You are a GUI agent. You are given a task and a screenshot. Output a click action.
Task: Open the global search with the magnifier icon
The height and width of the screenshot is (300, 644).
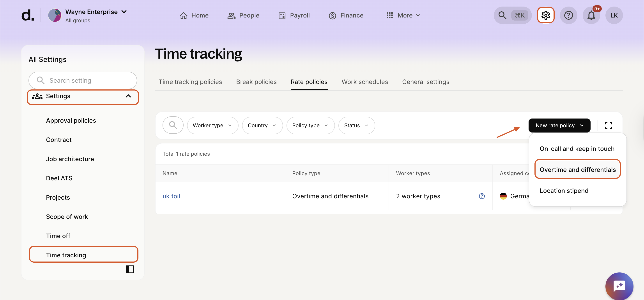[x=502, y=15]
